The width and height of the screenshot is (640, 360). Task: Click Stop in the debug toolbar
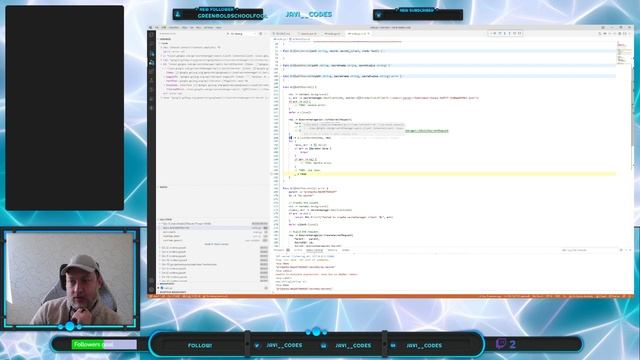point(519,33)
